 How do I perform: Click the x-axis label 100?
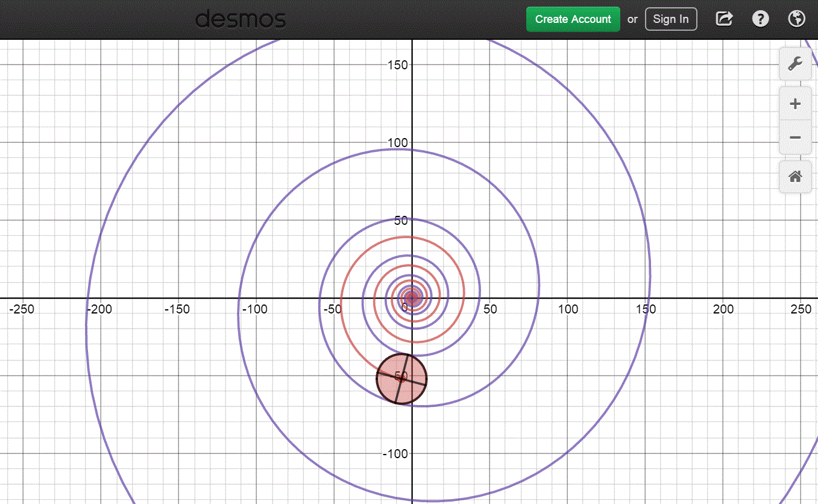click(x=568, y=309)
